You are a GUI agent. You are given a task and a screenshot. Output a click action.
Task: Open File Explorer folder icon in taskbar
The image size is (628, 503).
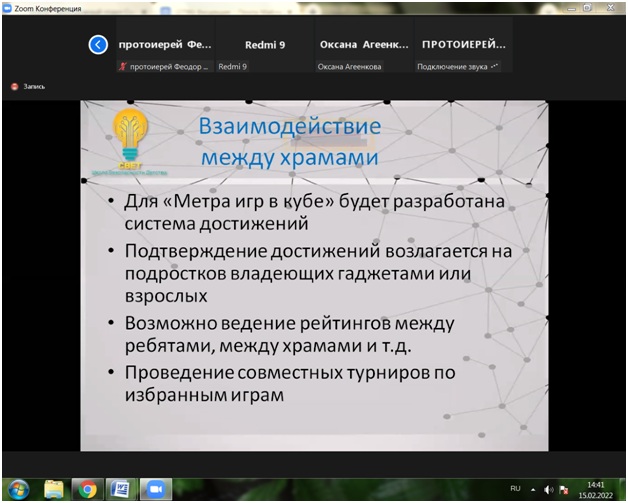click(x=54, y=489)
